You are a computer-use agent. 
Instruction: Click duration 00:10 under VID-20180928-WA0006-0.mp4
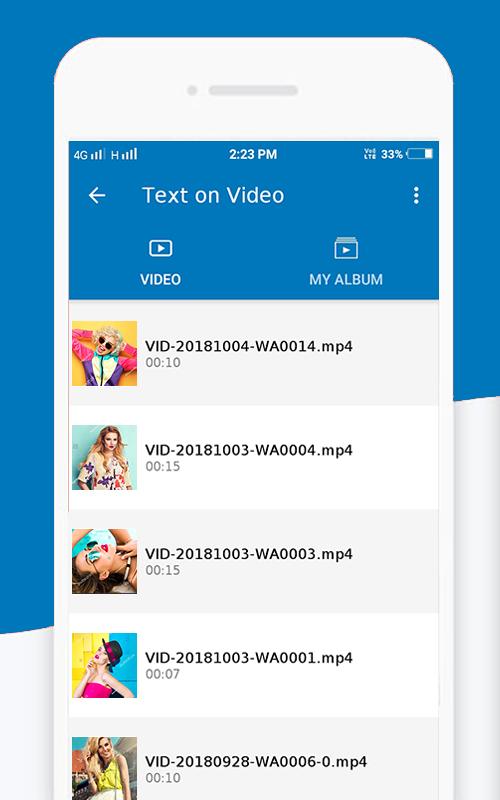click(x=163, y=779)
